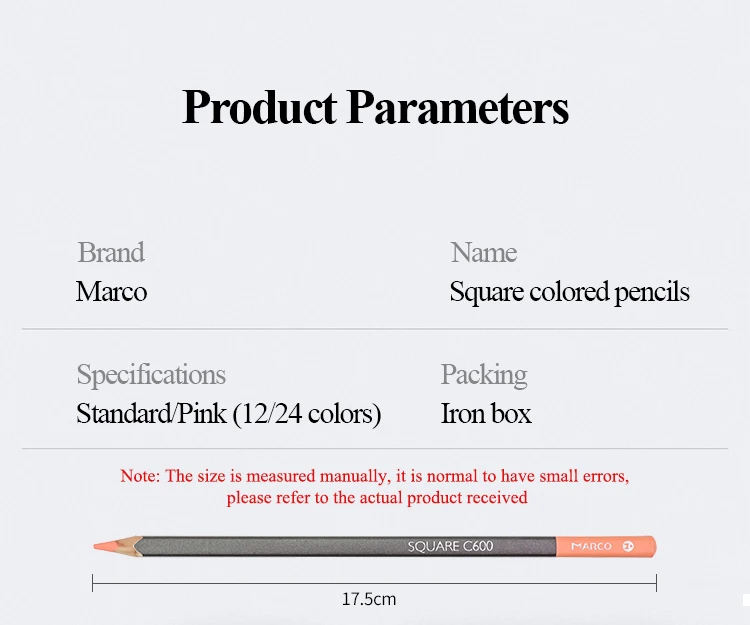The image size is (750, 625).
Task: Click the right tick of measurement line
Action: 657,583
